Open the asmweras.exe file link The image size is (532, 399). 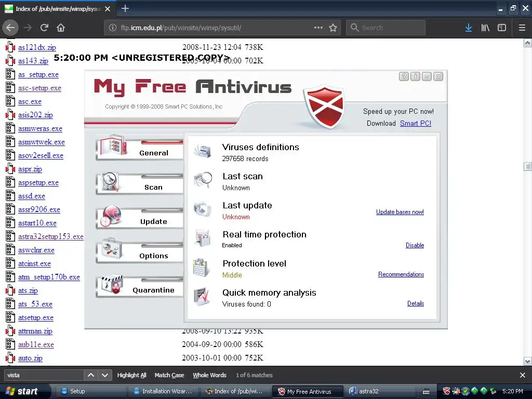[x=40, y=129]
